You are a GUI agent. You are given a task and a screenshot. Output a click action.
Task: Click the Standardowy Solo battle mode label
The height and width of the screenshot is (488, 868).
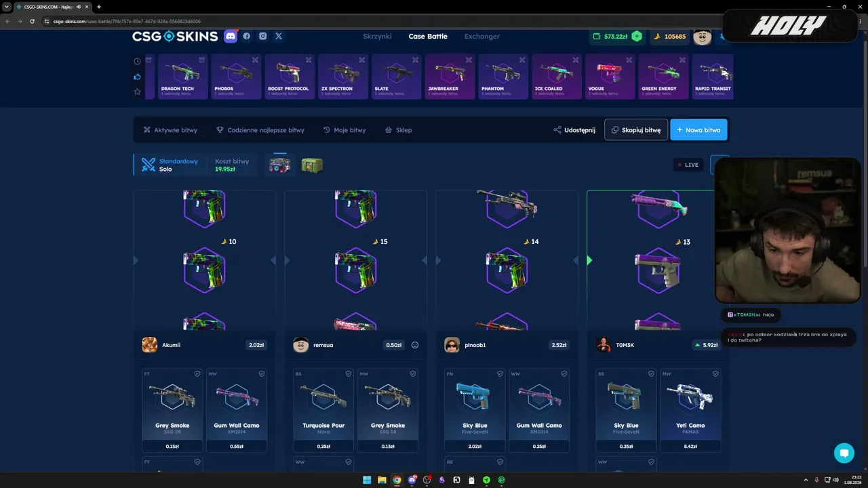[x=170, y=165]
